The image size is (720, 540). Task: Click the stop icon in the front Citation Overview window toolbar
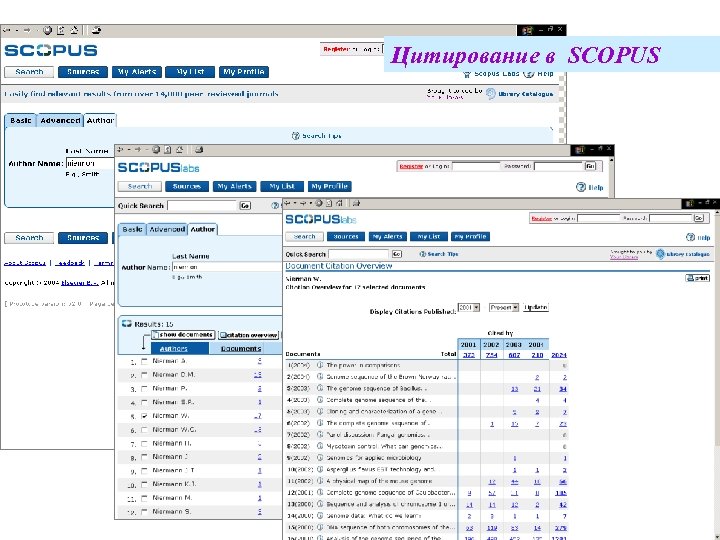319,203
